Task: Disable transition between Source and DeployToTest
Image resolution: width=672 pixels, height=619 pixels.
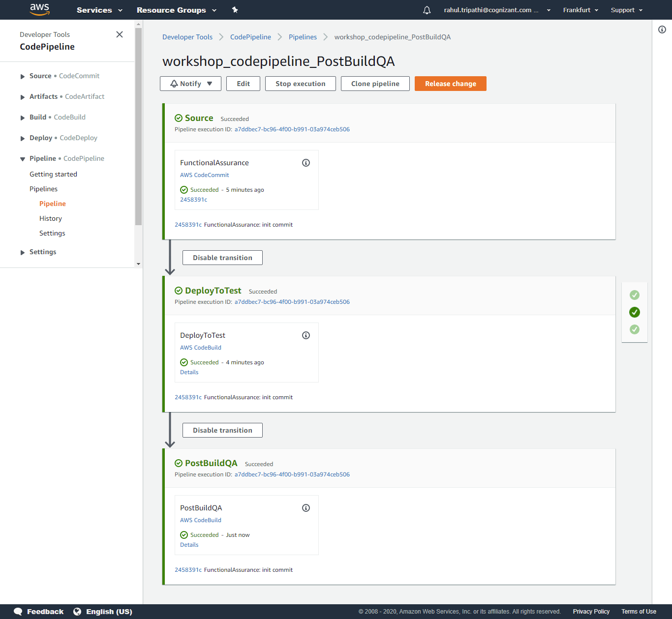Action: click(x=222, y=258)
